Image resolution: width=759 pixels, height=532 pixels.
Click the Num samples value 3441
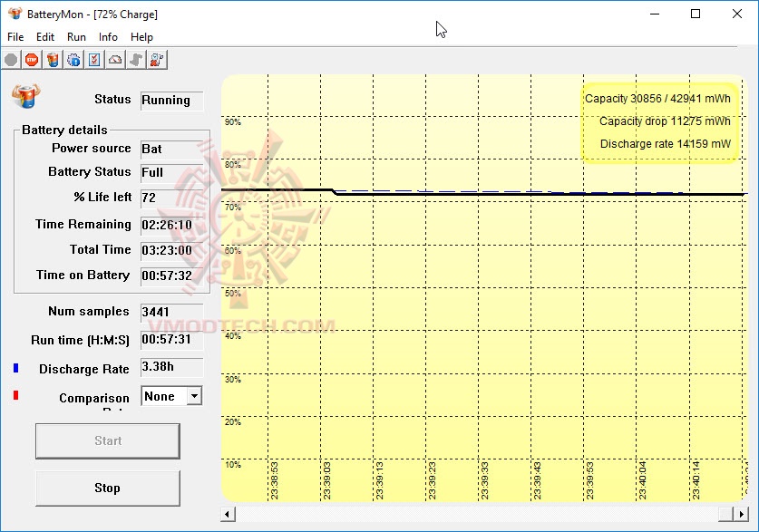point(171,313)
